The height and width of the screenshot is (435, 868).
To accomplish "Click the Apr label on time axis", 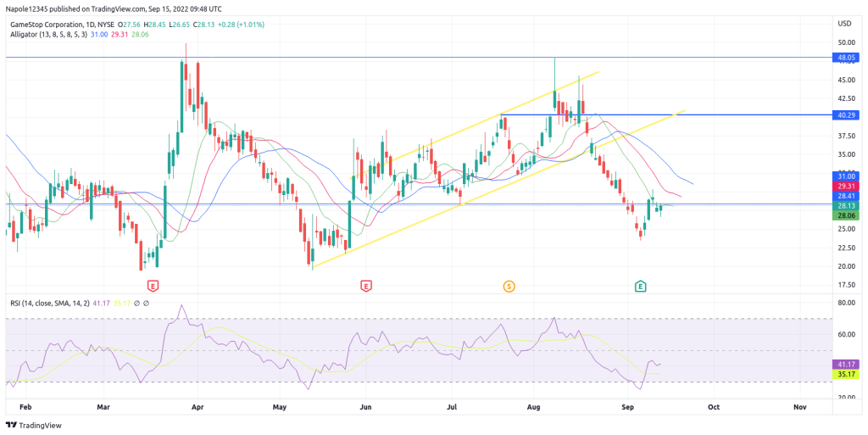I will pos(198,407).
